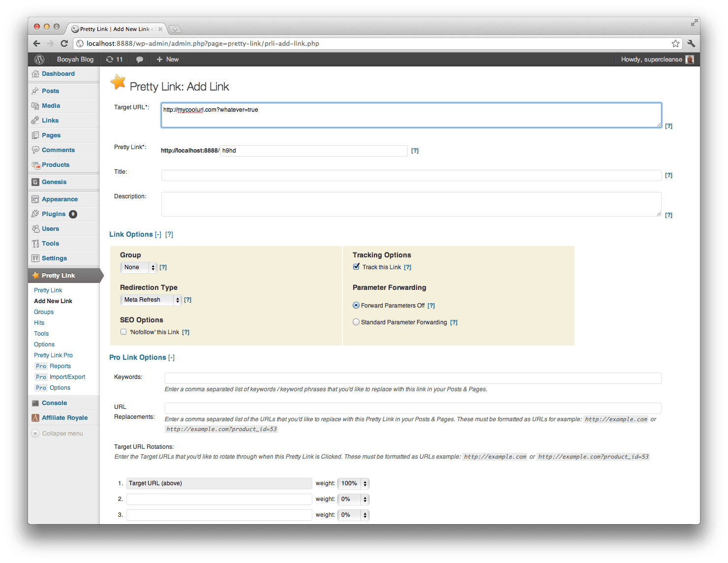Open the Redirection Type Meta Refresh dropdown
The height and width of the screenshot is (563, 728).
151,300
